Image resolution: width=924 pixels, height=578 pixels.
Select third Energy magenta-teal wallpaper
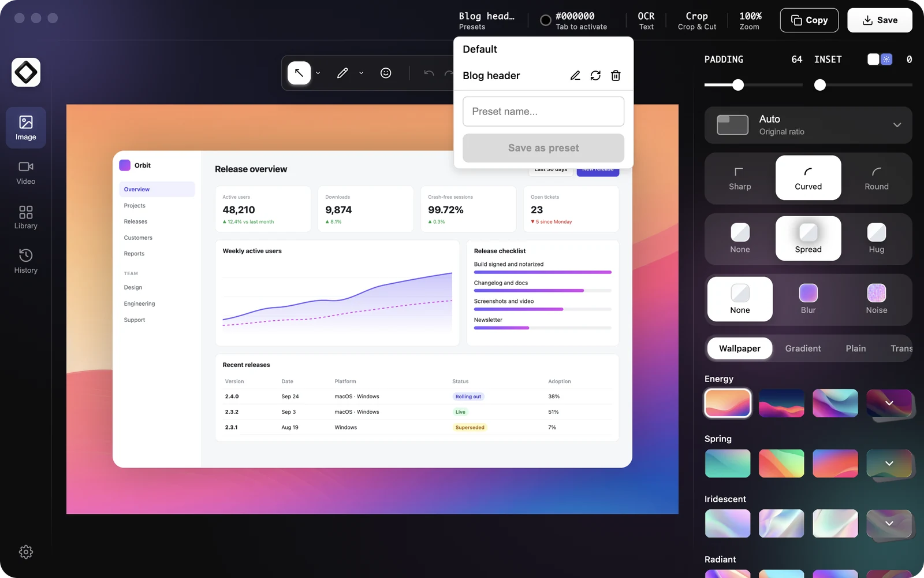(x=835, y=403)
